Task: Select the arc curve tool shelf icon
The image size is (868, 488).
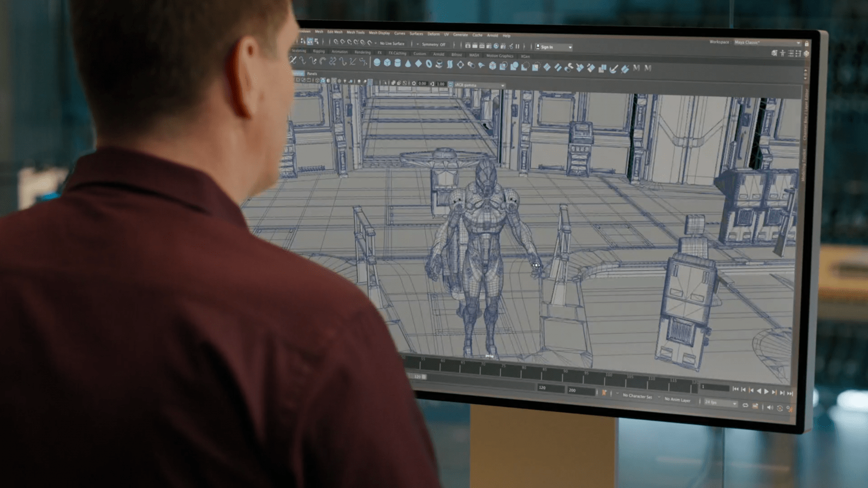Action: point(323,61)
